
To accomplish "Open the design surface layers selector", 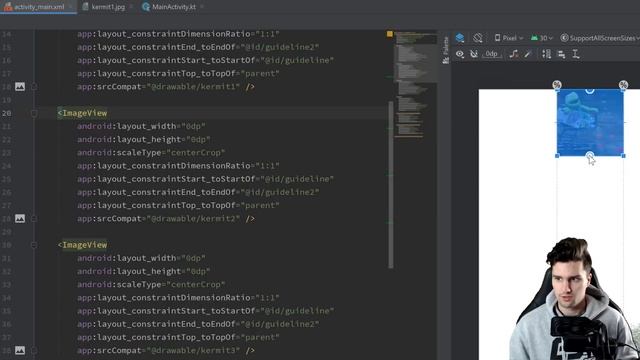I will [460, 38].
